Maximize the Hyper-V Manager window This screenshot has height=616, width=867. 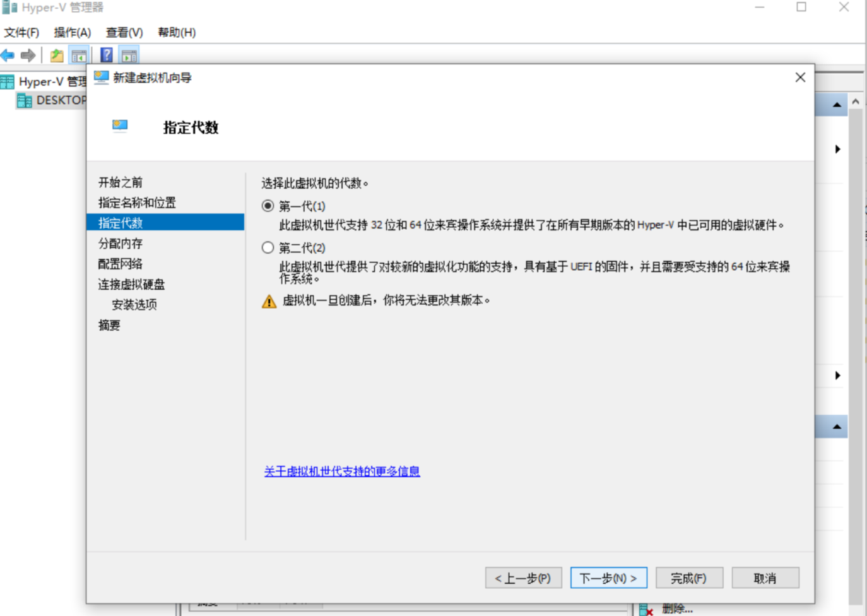click(x=801, y=7)
